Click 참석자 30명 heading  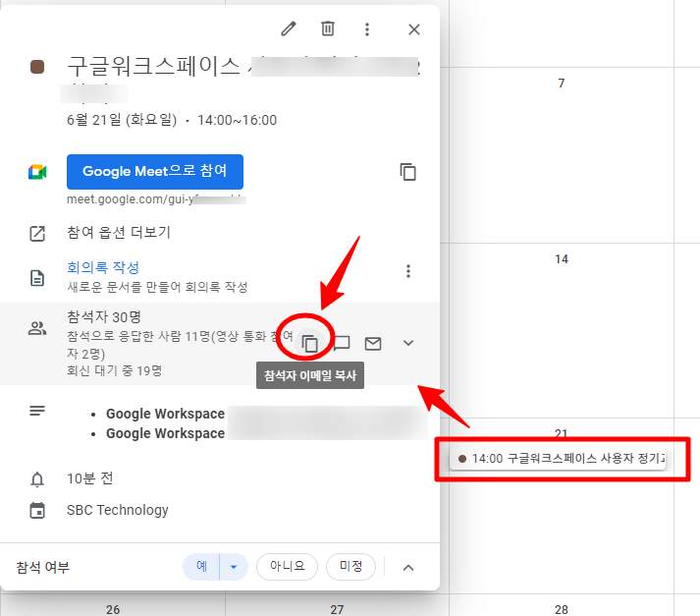tap(104, 316)
